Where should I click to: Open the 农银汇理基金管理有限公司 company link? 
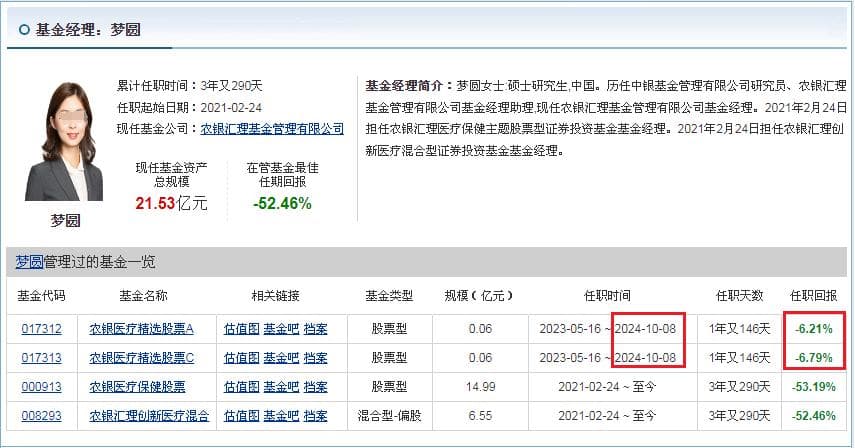[272, 129]
